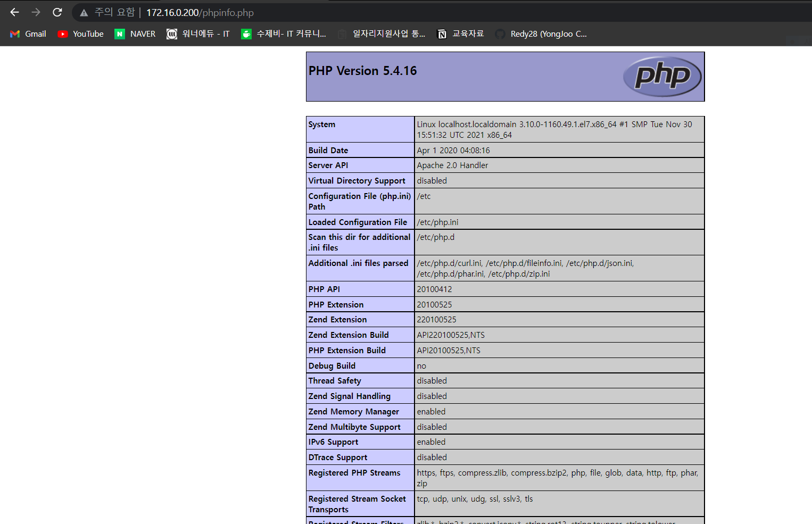This screenshot has width=812, height=524.
Task: Open the YouTube bookmark
Action: click(81, 34)
